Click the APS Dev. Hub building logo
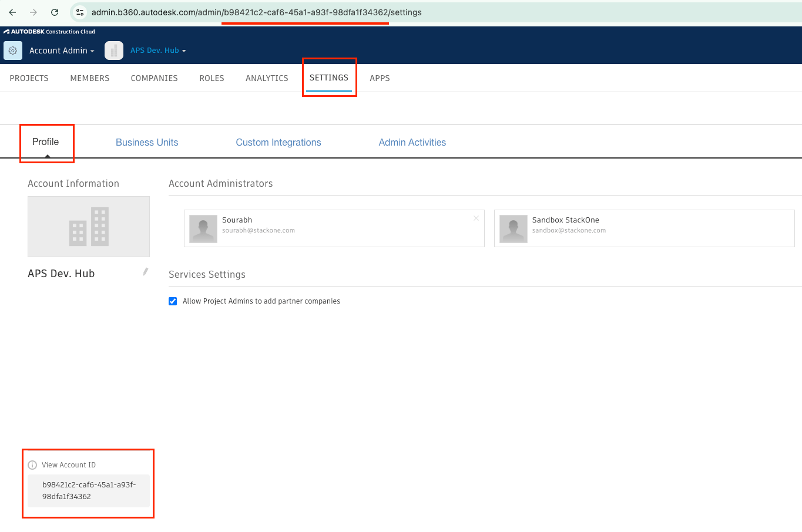 click(114, 50)
